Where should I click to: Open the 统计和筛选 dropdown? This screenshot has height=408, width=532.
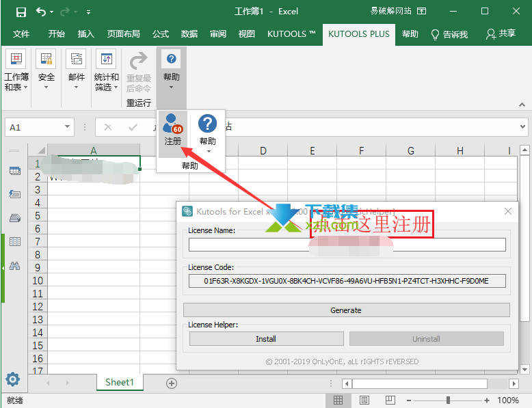pyautogui.click(x=106, y=71)
